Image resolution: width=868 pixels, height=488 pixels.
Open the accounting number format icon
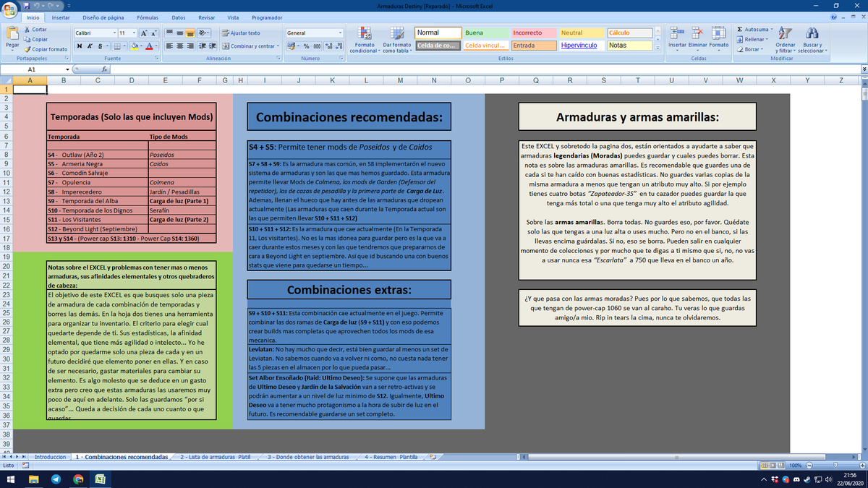(x=292, y=46)
